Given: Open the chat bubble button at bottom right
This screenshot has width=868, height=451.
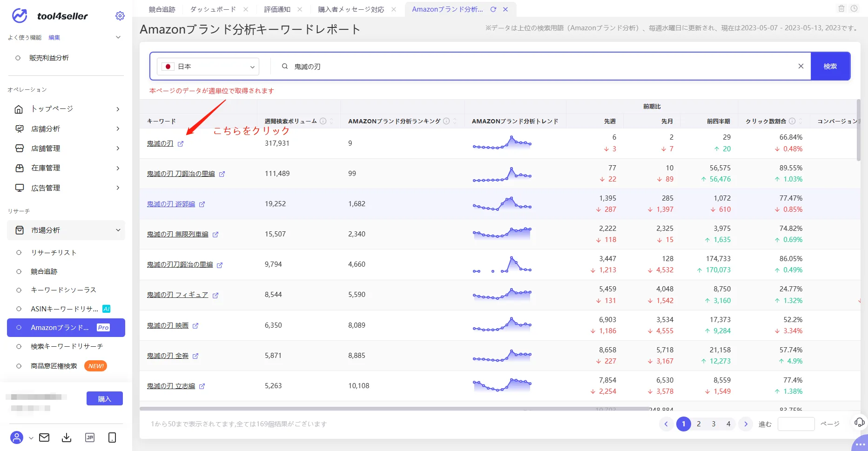Looking at the screenshot, I should (x=860, y=444).
